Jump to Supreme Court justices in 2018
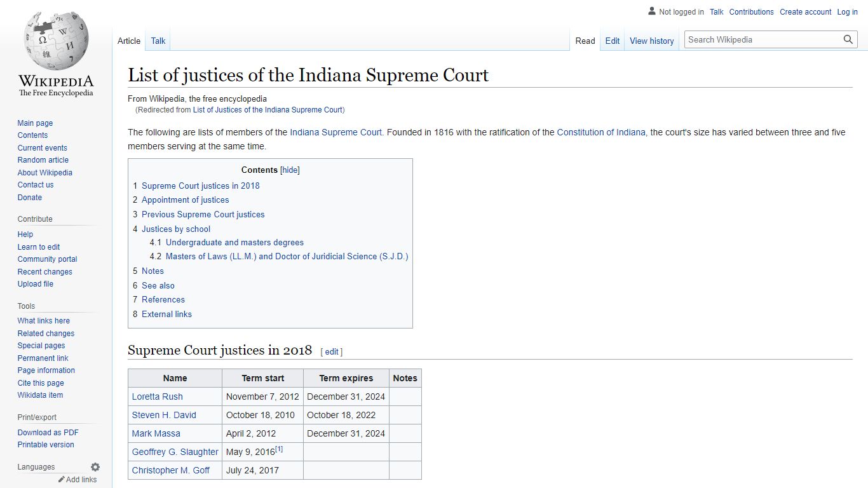The image size is (868, 488). coord(201,186)
